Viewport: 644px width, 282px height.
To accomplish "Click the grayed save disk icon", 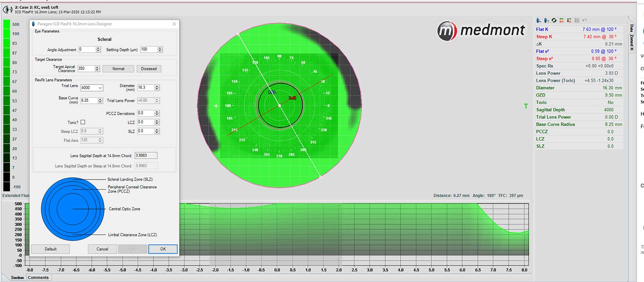I will tap(577, 20).
